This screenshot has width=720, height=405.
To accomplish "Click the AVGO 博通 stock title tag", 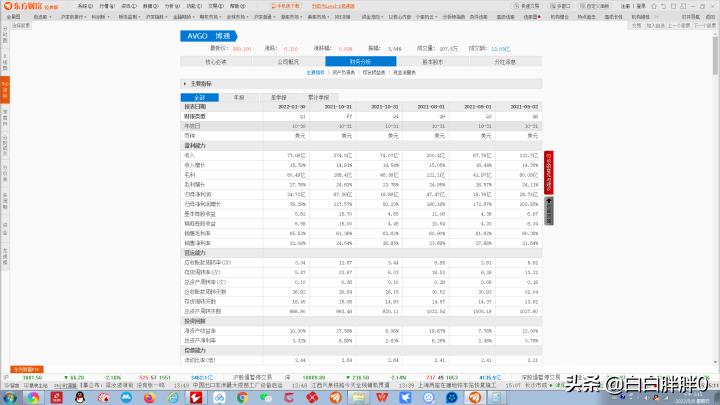I will (x=209, y=36).
